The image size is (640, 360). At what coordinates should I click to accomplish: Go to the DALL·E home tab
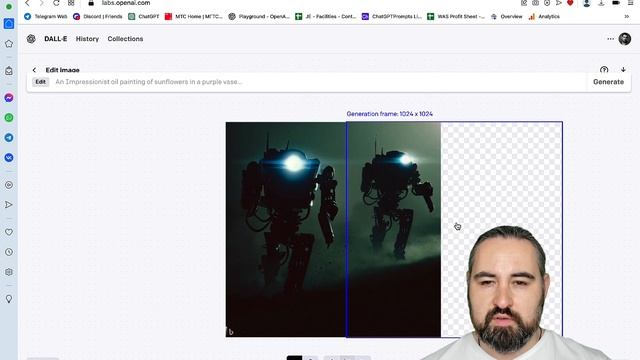click(x=56, y=39)
